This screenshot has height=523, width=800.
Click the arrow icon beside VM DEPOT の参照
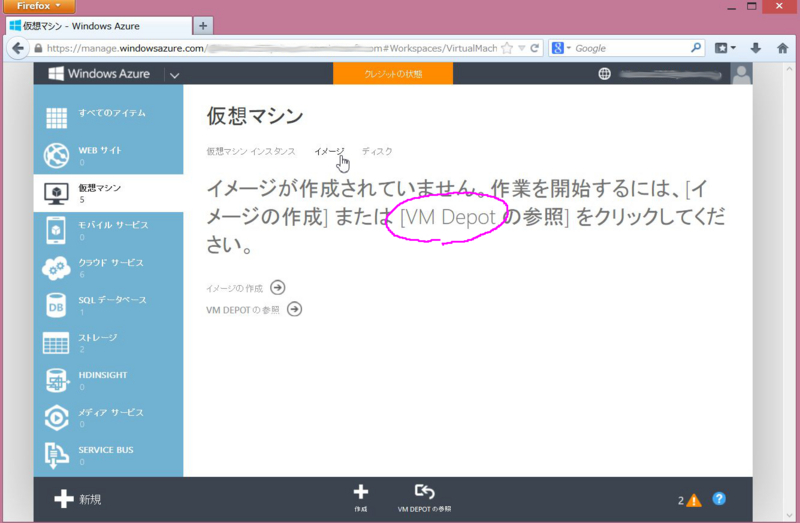[294, 309]
